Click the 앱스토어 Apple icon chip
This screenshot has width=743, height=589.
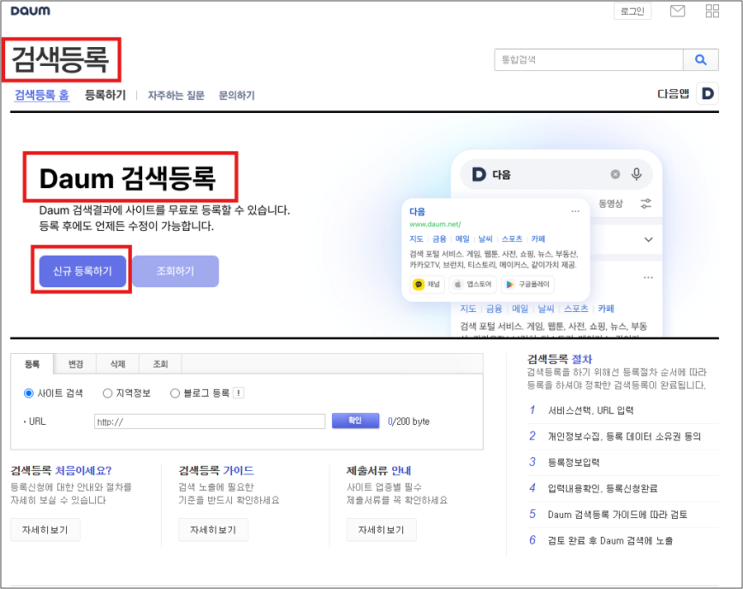[472, 284]
